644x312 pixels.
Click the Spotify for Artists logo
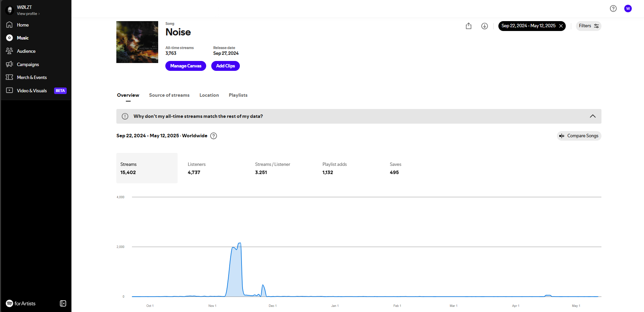click(21, 303)
